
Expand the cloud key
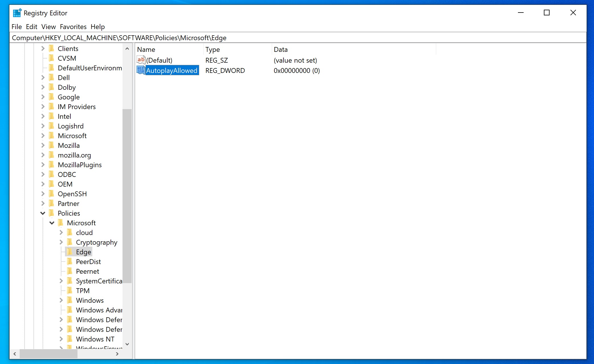point(61,232)
